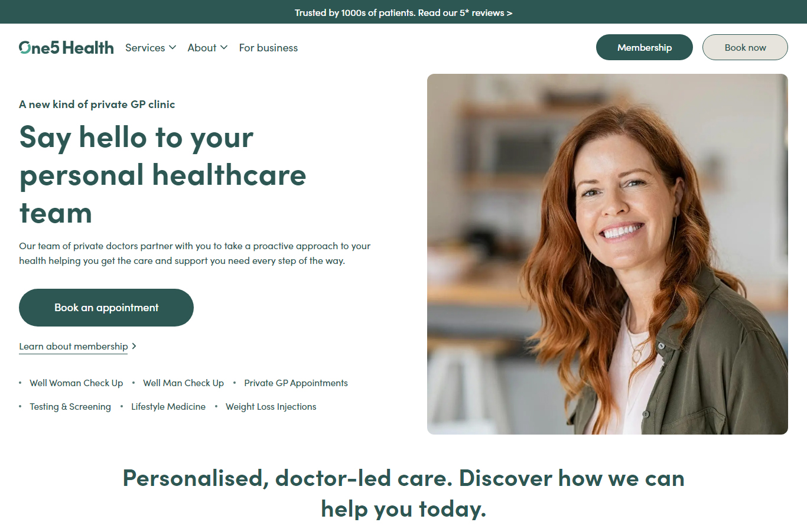Click the Book now button
This screenshot has width=807, height=532.
point(745,47)
